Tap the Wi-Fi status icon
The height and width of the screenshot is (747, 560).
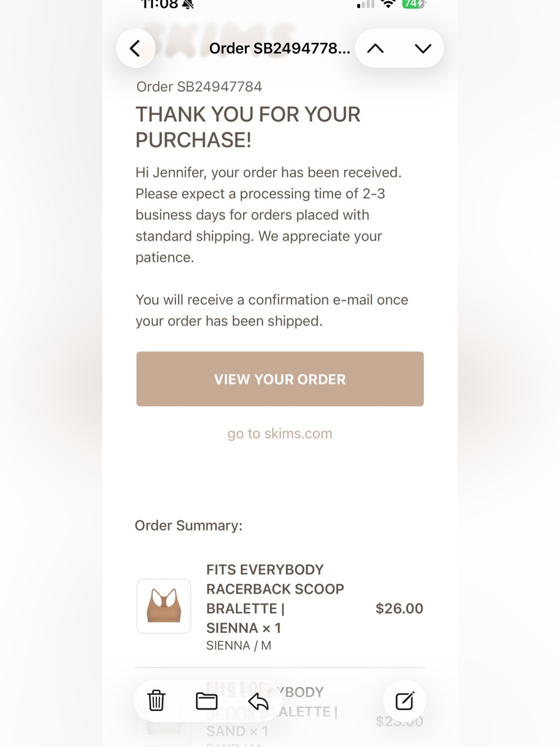[x=388, y=4]
